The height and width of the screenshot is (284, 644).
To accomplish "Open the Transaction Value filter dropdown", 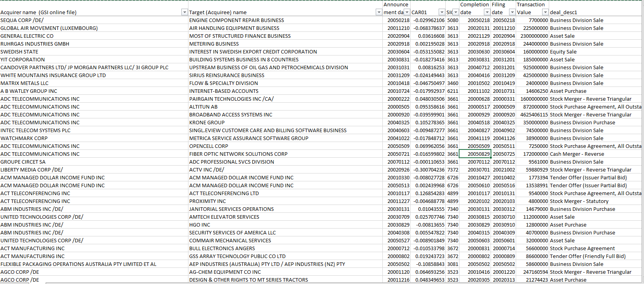I will pos(545,12).
